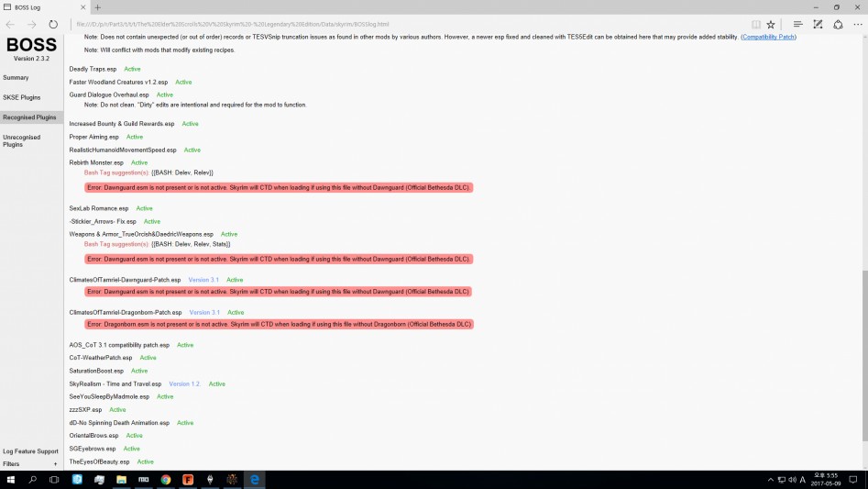The width and height of the screenshot is (868, 489).
Task: Click the address bar file URL
Action: click(x=233, y=25)
